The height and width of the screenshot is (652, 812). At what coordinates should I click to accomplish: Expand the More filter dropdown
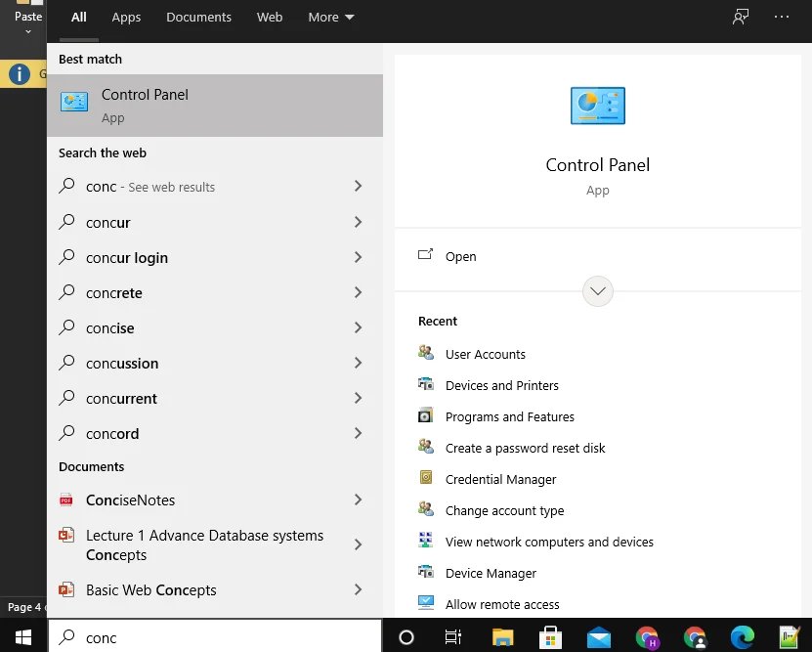(x=330, y=17)
